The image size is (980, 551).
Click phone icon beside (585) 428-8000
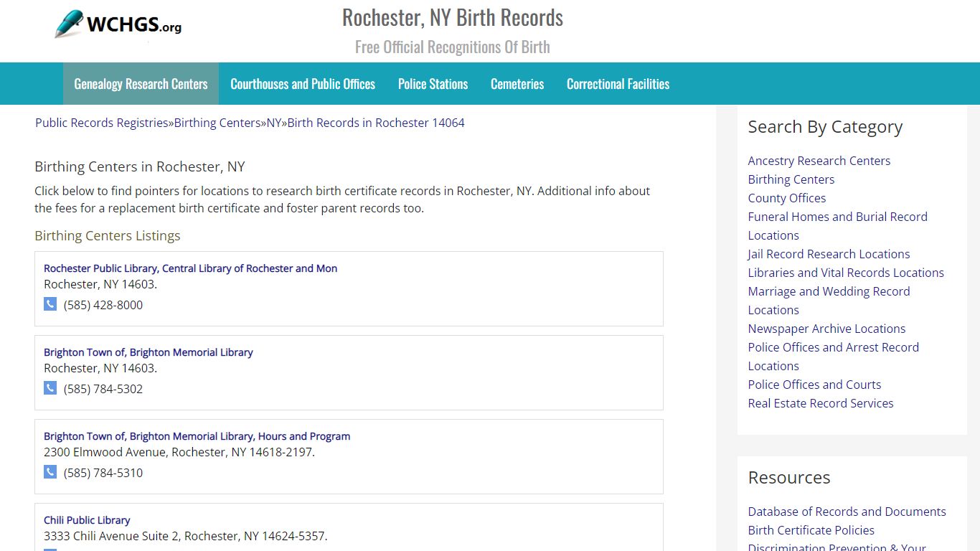(50, 304)
